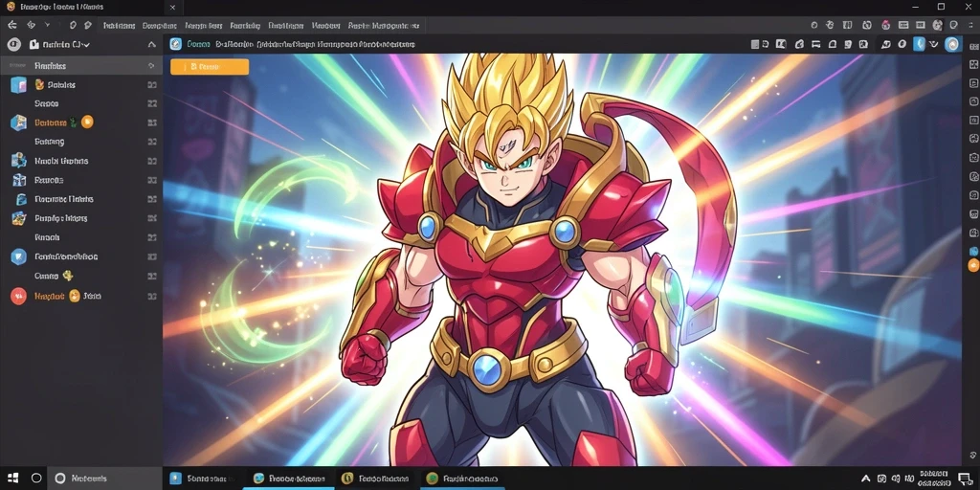Click the round avatar icon in sidebar header
This screenshot has height=490, width=980.
[x=13, y=44]
